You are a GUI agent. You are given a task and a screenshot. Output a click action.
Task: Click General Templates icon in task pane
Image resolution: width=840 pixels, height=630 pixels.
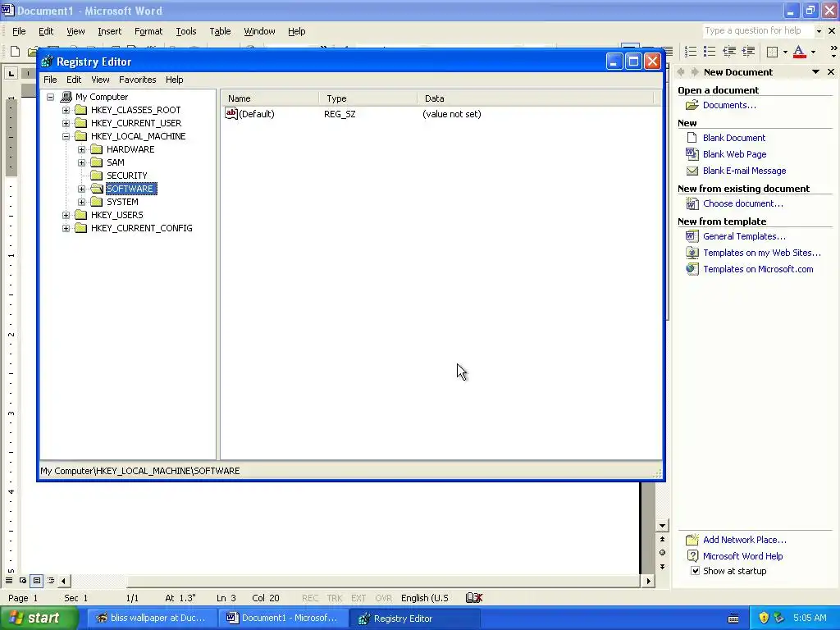692,236
